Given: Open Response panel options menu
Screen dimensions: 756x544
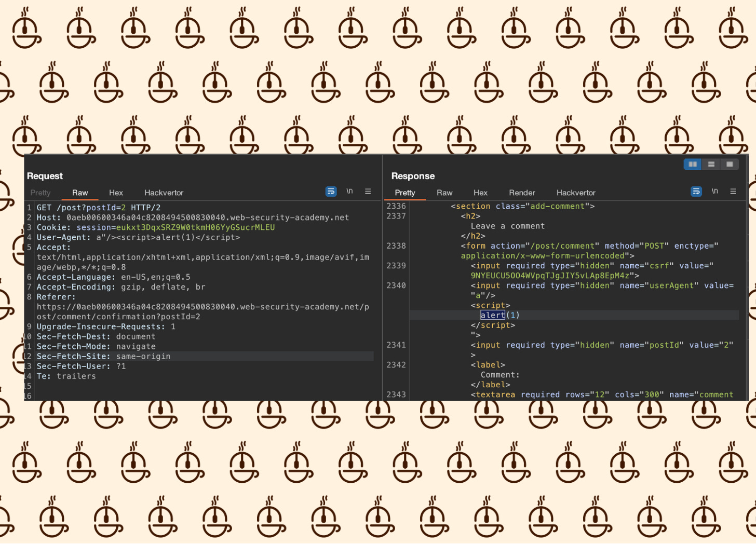Looking at the screenshot, I should click(x=733, y=192).
